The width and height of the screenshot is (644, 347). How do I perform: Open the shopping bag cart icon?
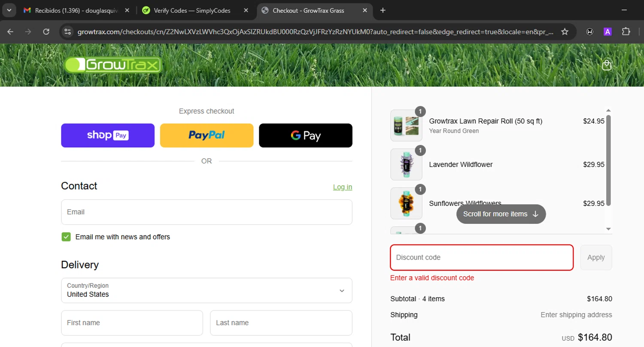[x=607, y=65]
